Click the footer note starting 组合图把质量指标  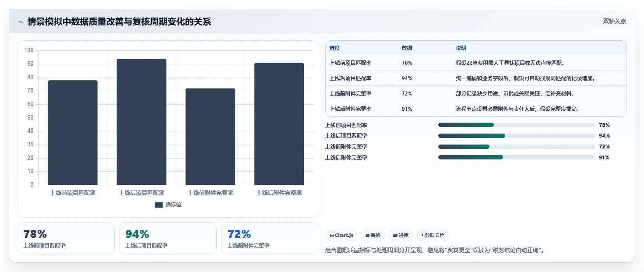435,251
